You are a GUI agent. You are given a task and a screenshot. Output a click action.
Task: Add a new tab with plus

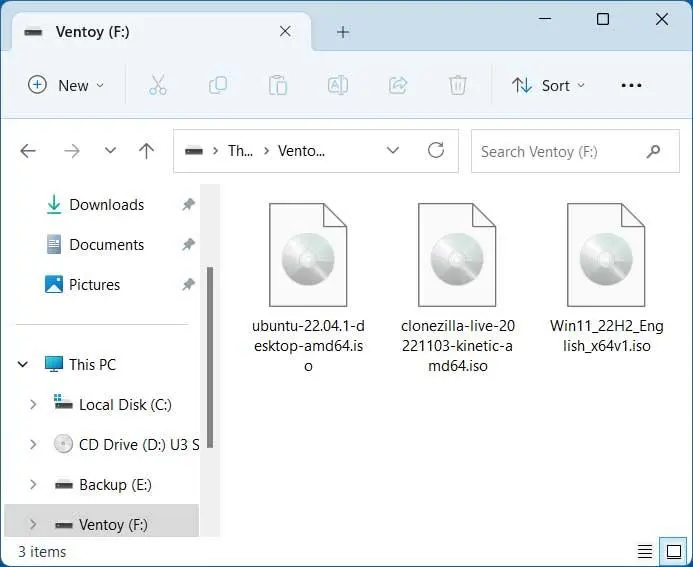coord(343,32)
